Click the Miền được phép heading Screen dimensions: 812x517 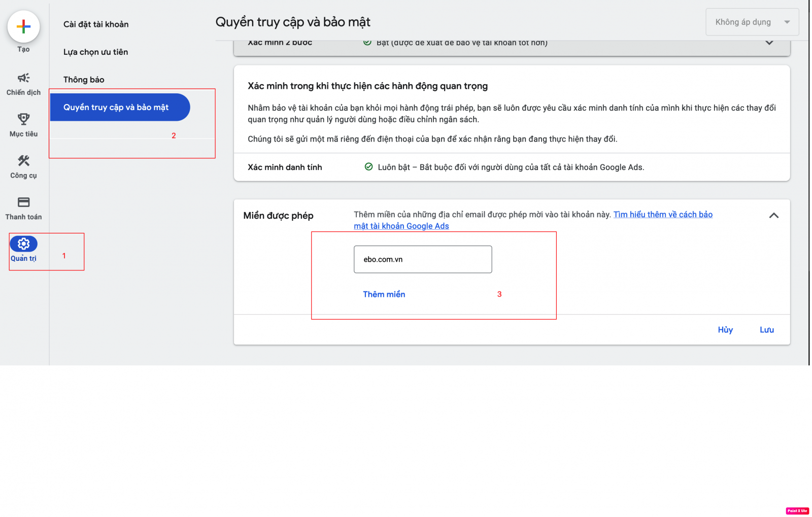coord(278,216)
